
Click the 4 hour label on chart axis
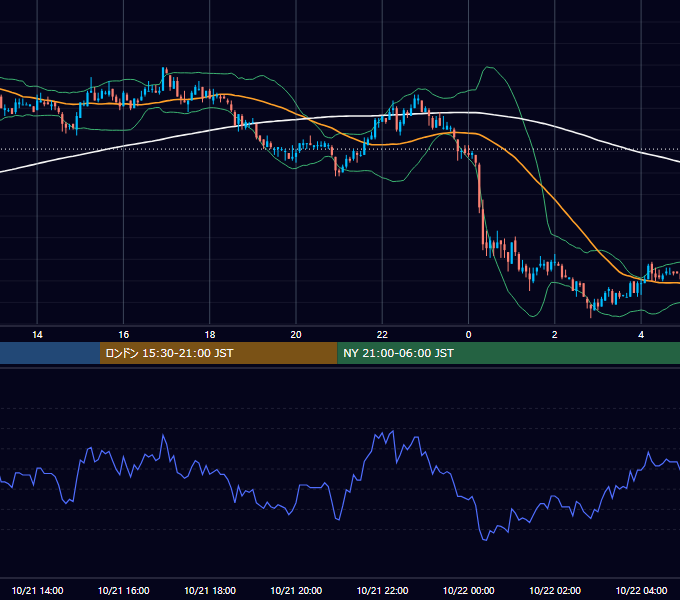pyautogui.click(x=641, y=335)
